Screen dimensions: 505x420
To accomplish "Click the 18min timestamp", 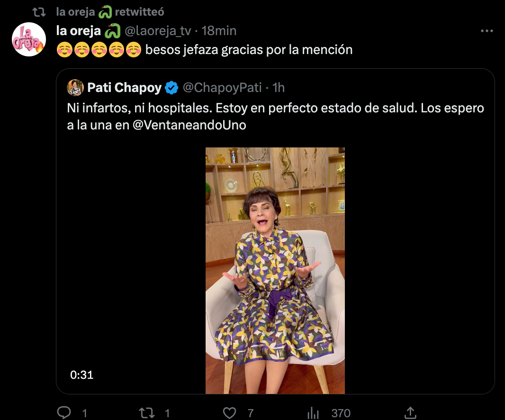I will [x=219, y=31].
